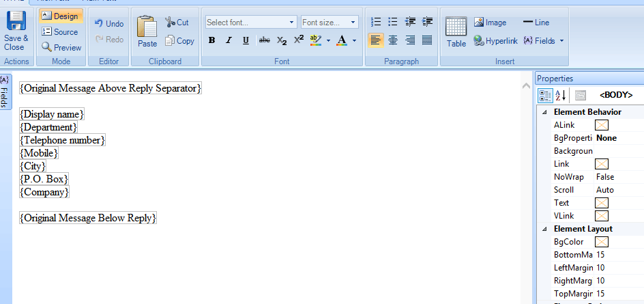The height and width of the screenshot is (304, 644).
Task: Select the {City} field
Action: [x=33, y=166]
